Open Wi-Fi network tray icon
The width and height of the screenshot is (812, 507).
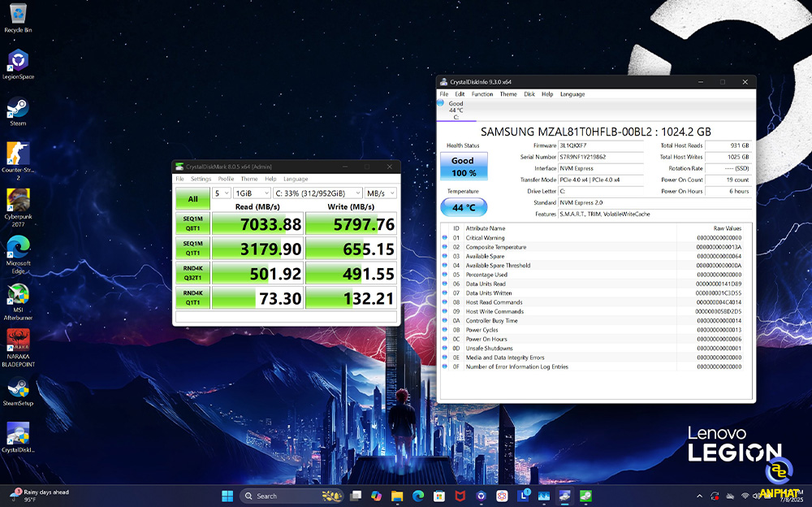745,496
